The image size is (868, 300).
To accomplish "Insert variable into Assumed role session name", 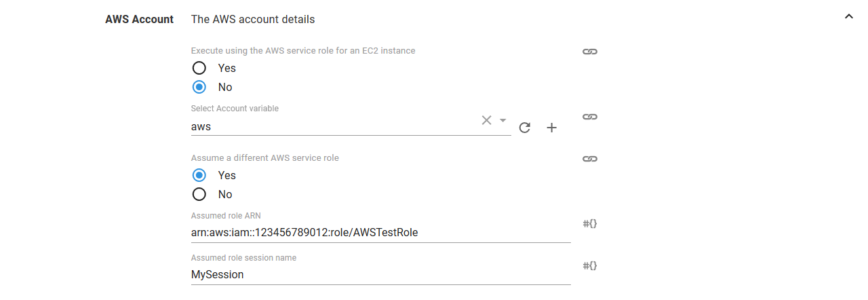I will tap(590, 265).
